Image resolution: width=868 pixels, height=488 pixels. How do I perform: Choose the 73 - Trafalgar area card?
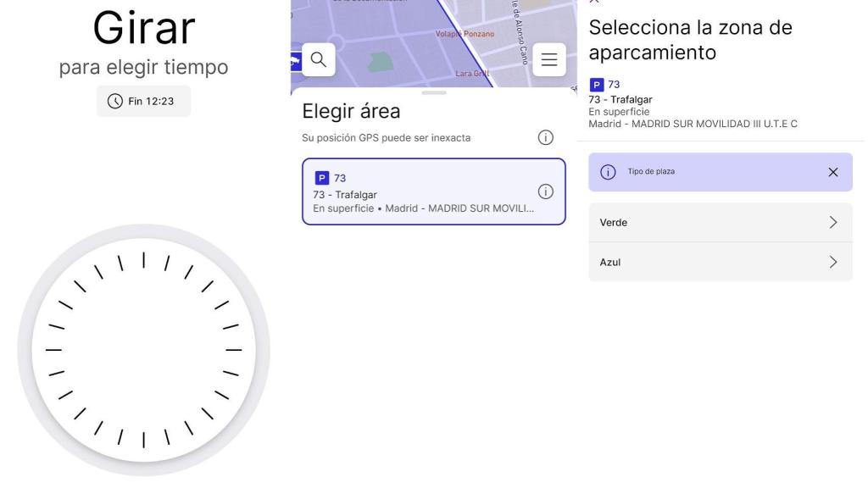point(424,191)
